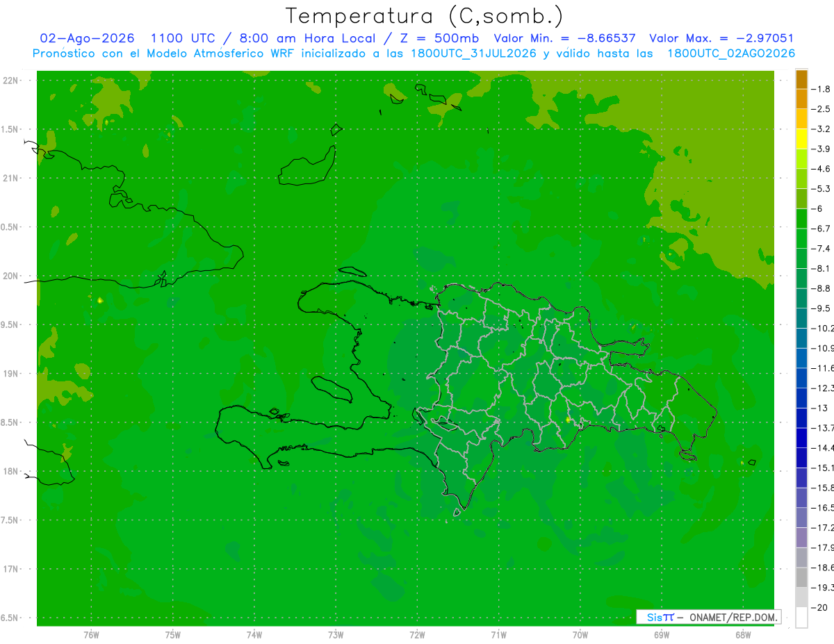Pick the teal swatch between -9.5 and -10.2
Image resolution: width=834 pixels, height=644 pixels.
click(x=801, y=318)
